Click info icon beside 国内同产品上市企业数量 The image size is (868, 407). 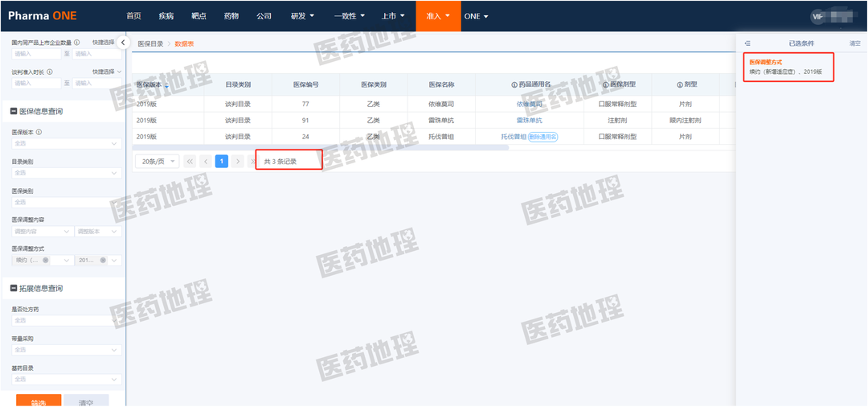(77, 42)
